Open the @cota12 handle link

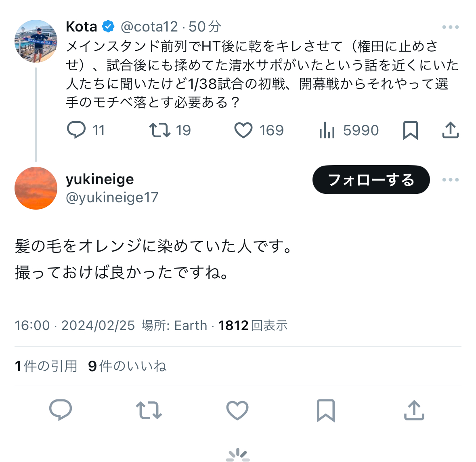149,27
